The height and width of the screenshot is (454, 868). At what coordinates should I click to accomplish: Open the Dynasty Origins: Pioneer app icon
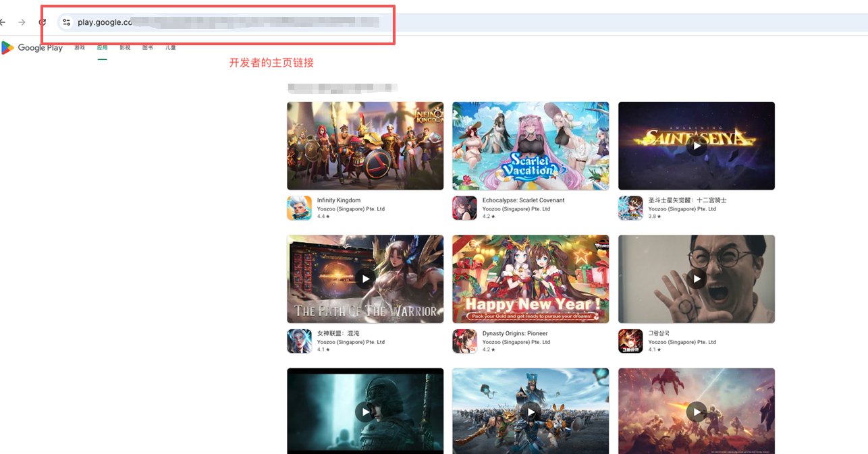pos(464,341)
